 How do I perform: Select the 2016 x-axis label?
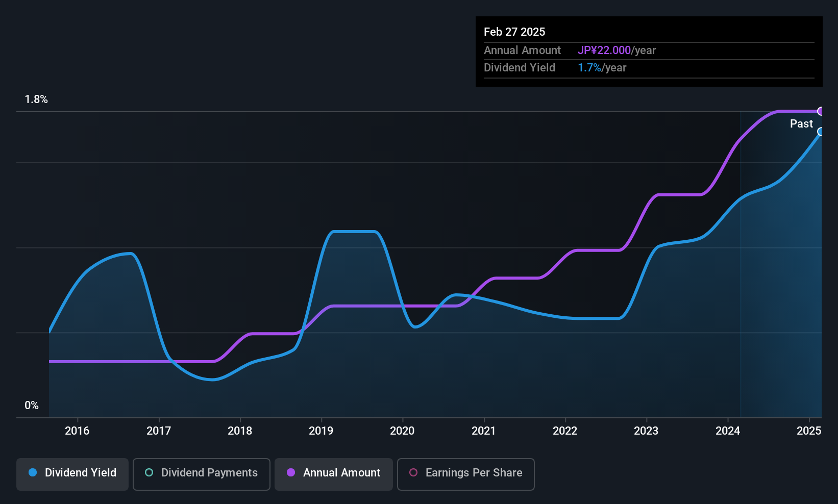(x=77, y=431)
